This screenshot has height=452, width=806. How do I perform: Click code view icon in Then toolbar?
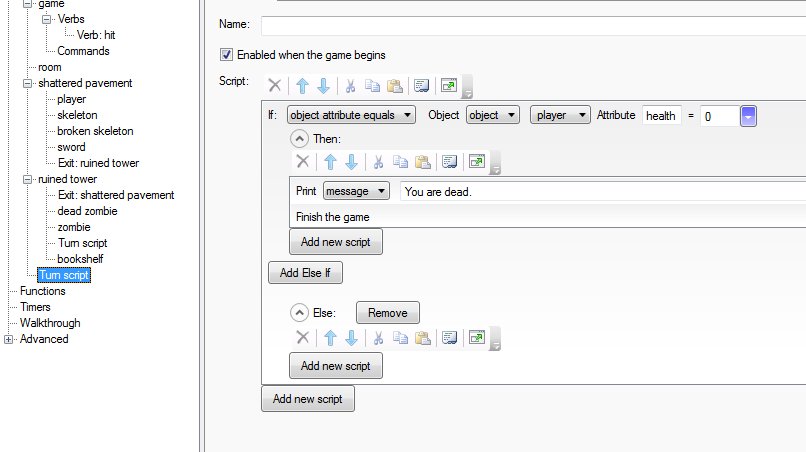pyautogui.click(x=448, y=162)
